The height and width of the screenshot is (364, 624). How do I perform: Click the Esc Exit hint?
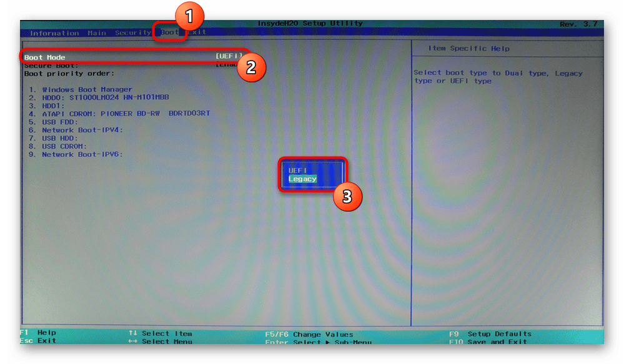(38, 340)
